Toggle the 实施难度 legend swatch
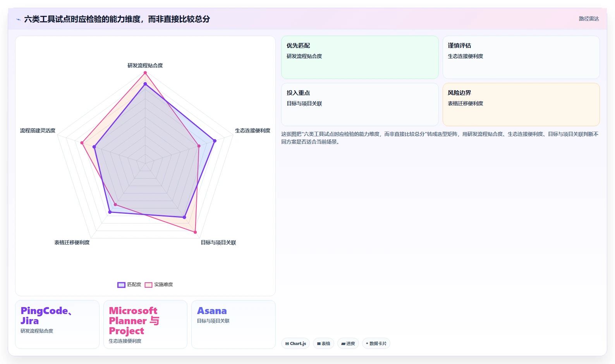Viewport: 615px width, 364px height. 148,285
